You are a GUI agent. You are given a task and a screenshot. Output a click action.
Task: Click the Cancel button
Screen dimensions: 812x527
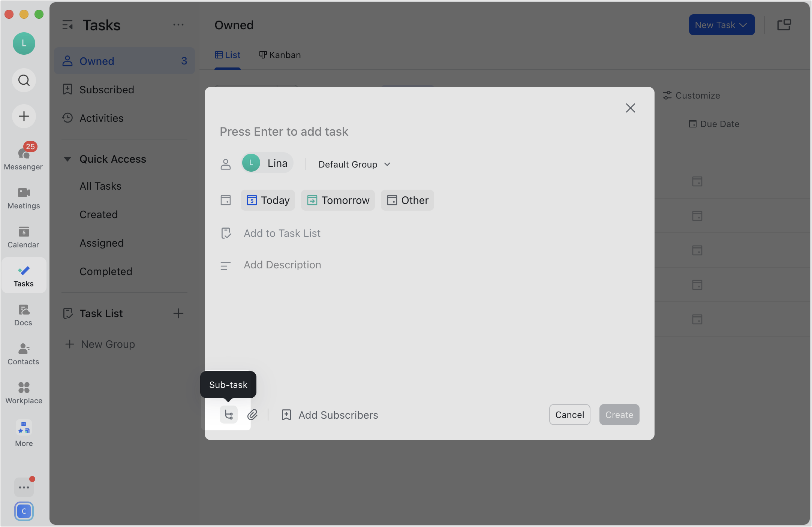(x=569, y=415)
